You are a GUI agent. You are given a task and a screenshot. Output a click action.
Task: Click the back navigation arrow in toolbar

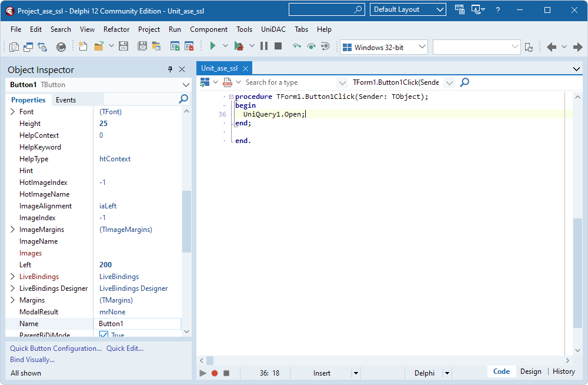[552, 47]
